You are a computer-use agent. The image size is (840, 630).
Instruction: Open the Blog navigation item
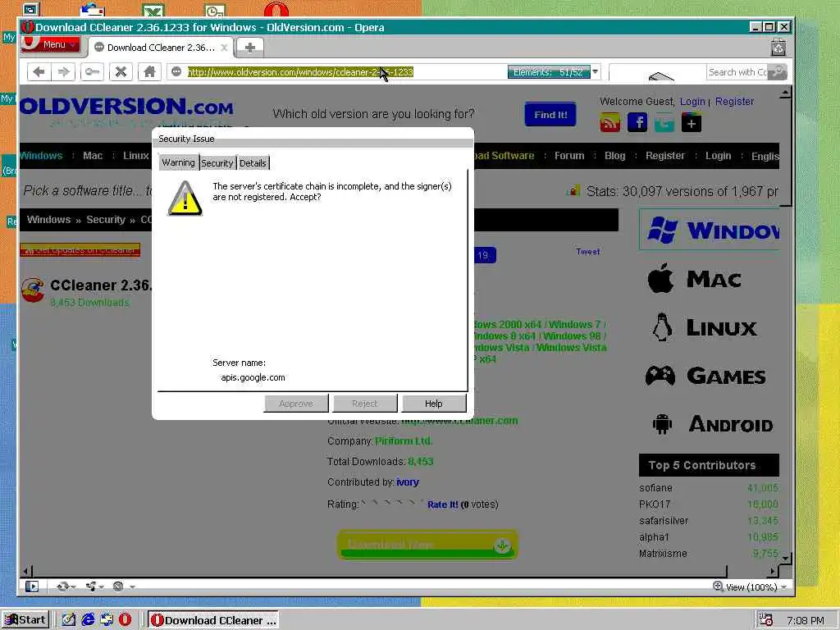[614, 156]
